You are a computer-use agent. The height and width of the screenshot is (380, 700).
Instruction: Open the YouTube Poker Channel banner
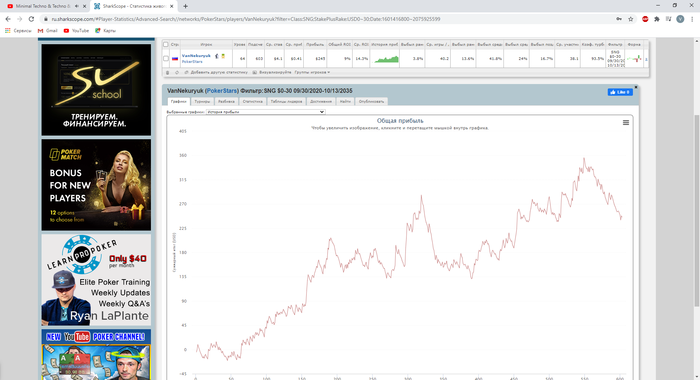click(96, 355)
